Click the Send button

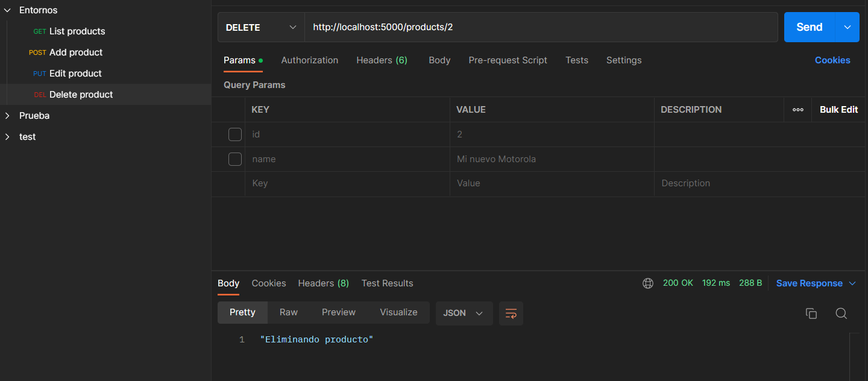[810, 27]
